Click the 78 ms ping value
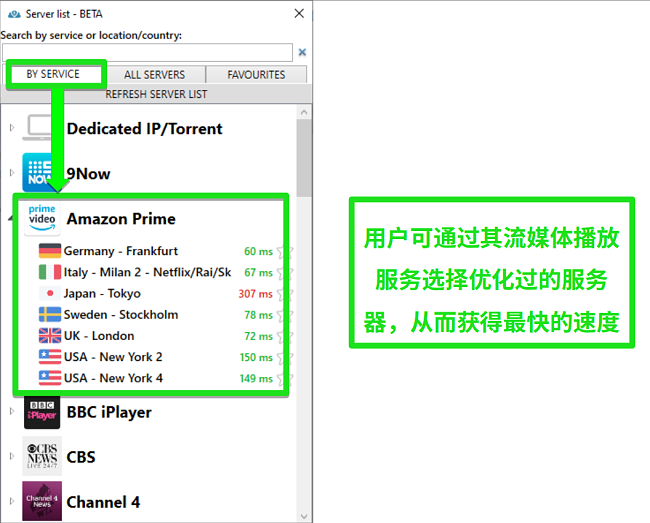Viewport: 650px width, 523px height. pos(258,315)
